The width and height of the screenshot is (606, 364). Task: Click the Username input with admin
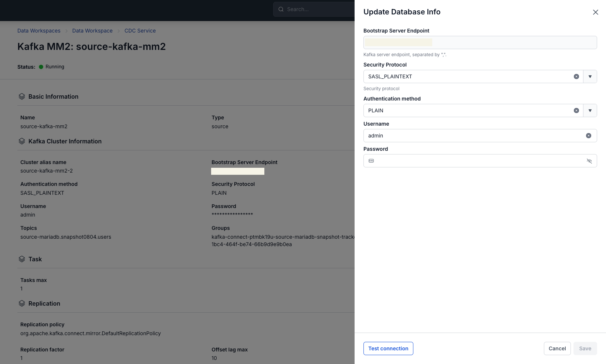tap(480, 136)
